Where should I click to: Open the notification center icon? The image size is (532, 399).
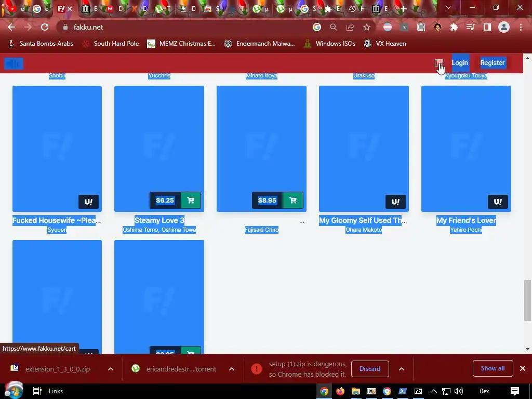515,391
